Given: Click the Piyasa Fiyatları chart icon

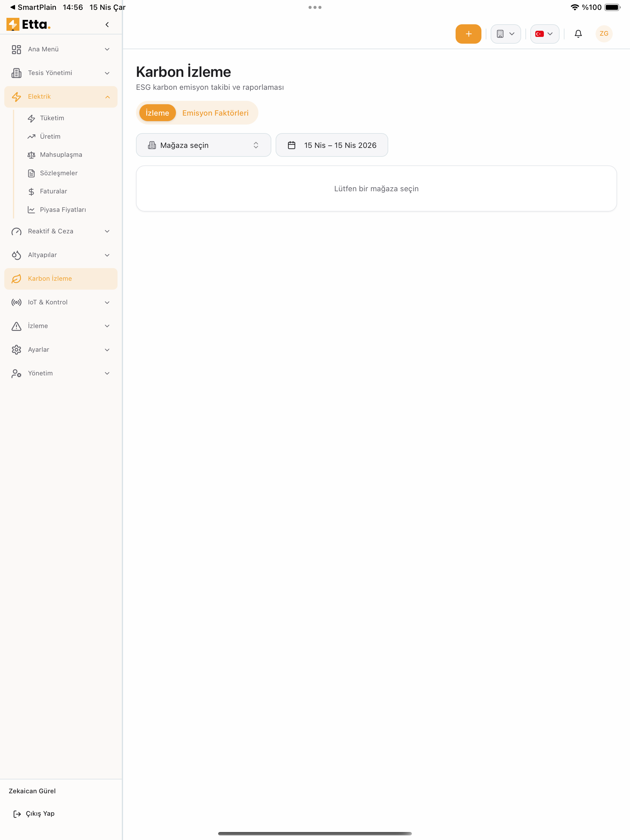Looking at the screenshot, I should [32, 210].
